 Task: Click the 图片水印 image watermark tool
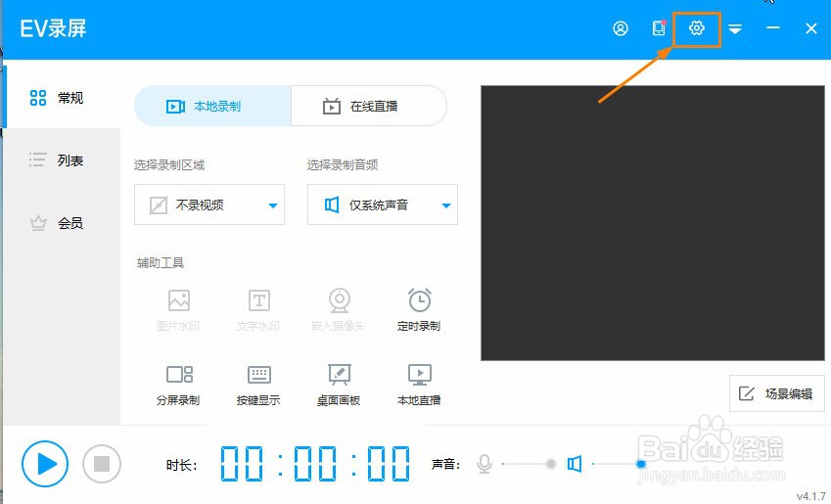coord(178,310)
